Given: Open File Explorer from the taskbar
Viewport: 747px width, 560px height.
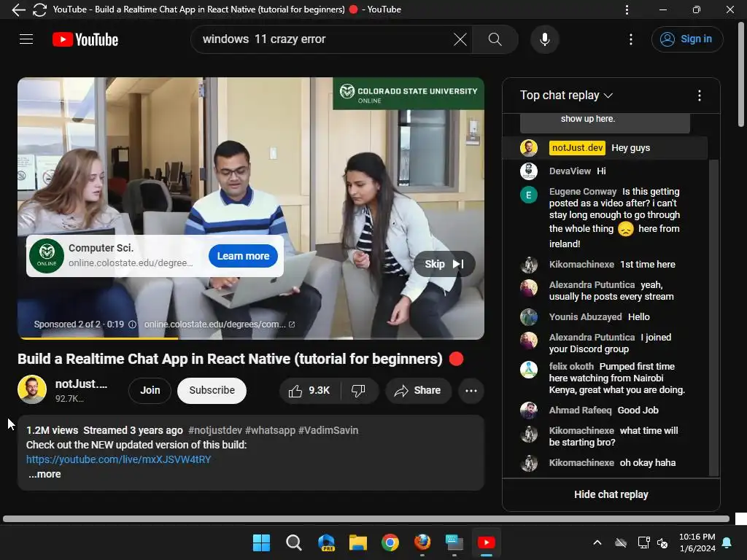Looking at the screenshot, I should coord(357,542).
